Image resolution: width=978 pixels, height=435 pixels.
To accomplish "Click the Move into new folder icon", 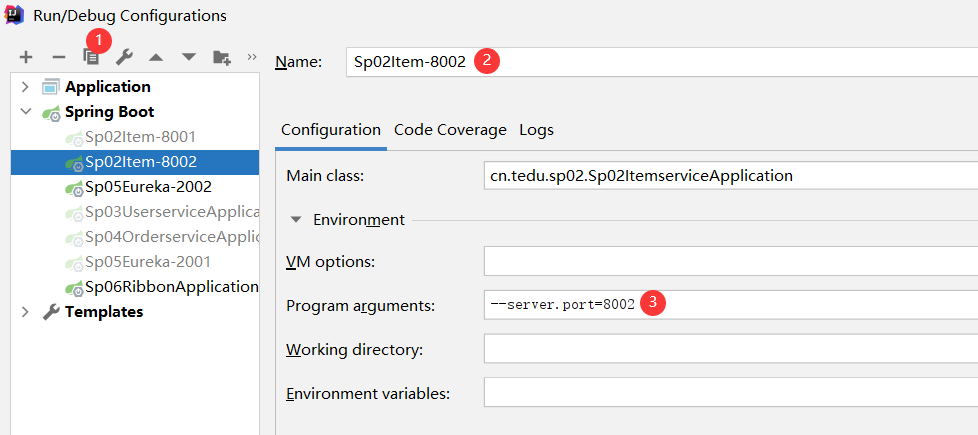I will click(221, 57).
